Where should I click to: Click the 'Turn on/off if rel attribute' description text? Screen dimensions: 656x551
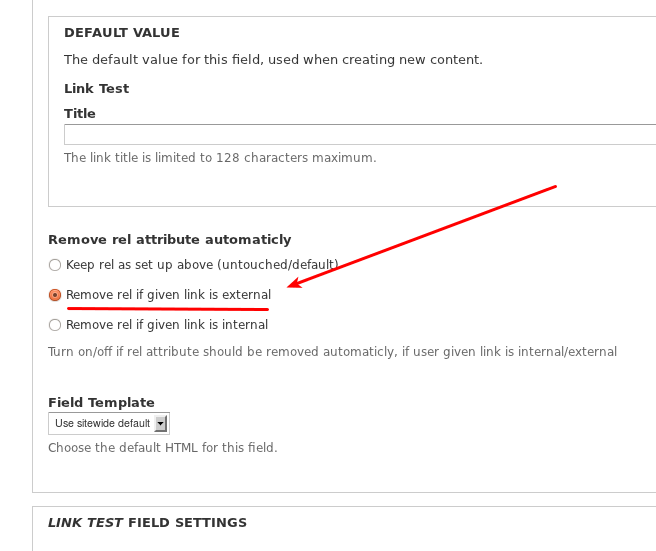pos(333,352)
